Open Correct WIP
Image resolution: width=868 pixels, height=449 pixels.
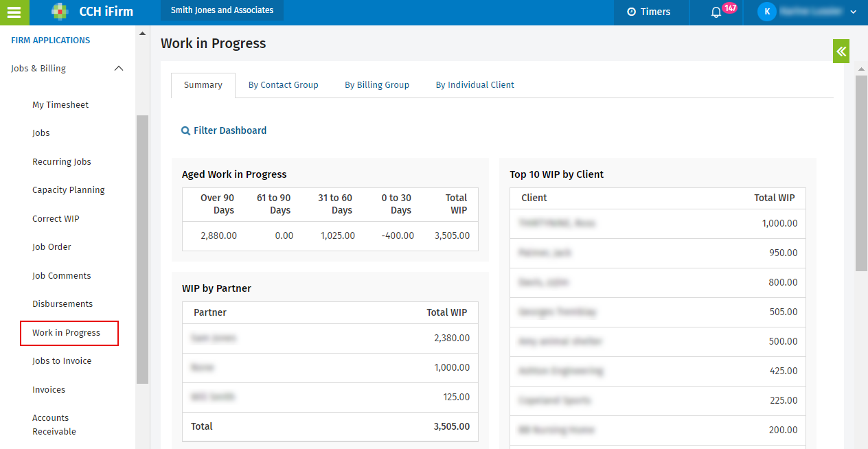(56, 219)
